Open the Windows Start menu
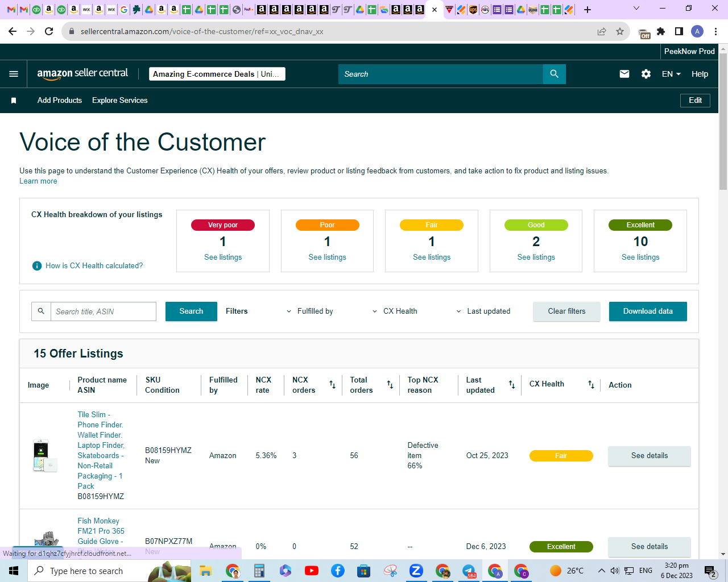728x582 pixels. pyautogui.click(x=14, y=571)
